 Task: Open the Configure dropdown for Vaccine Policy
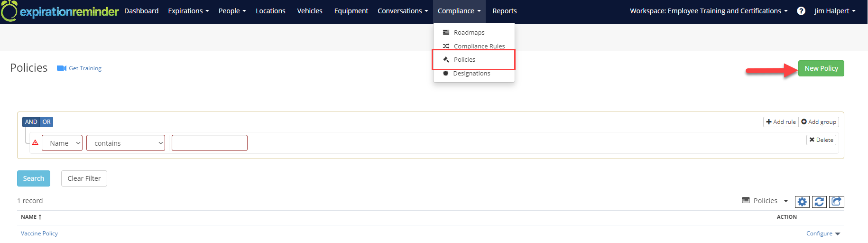[x=823, y=234]
